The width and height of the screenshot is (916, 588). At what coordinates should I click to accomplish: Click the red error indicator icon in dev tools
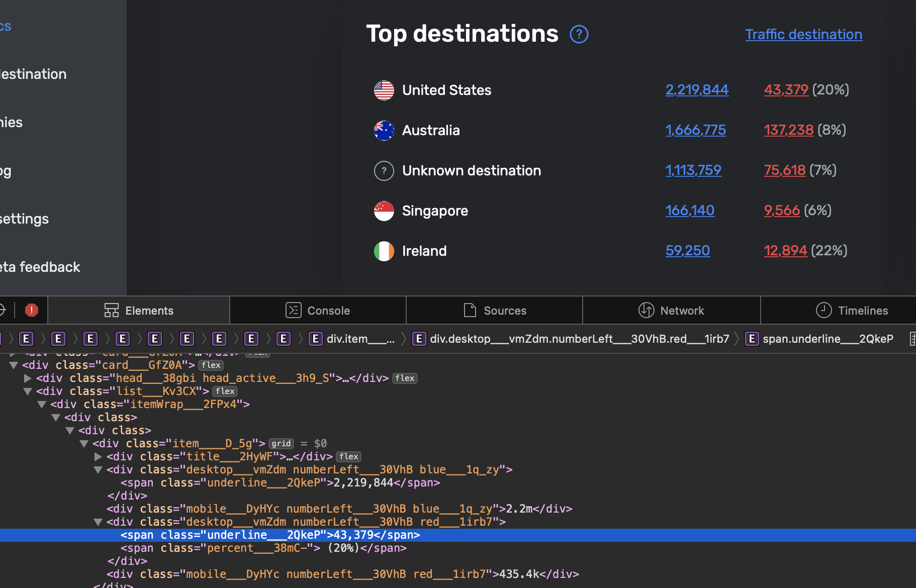click(x=32, y=310)
